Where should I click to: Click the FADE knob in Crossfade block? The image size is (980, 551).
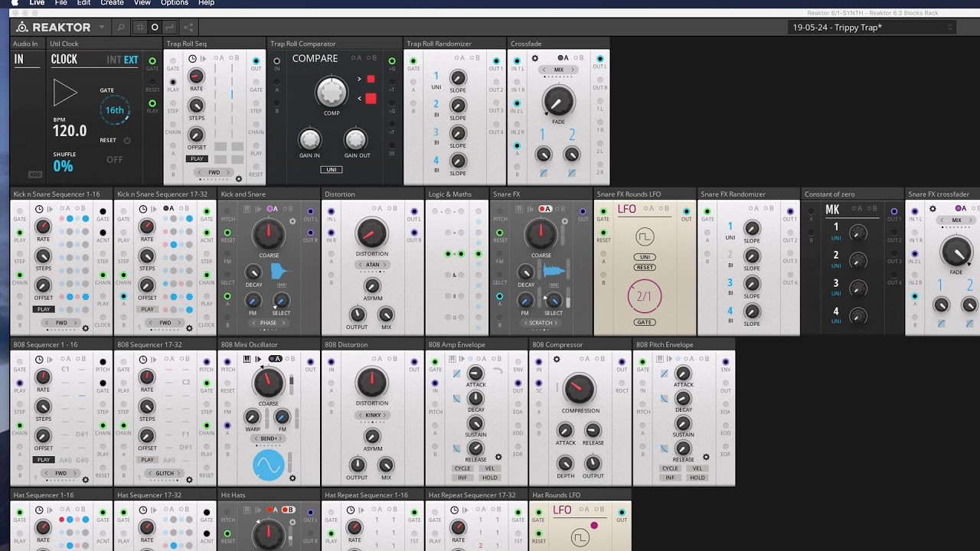(559, 100)
